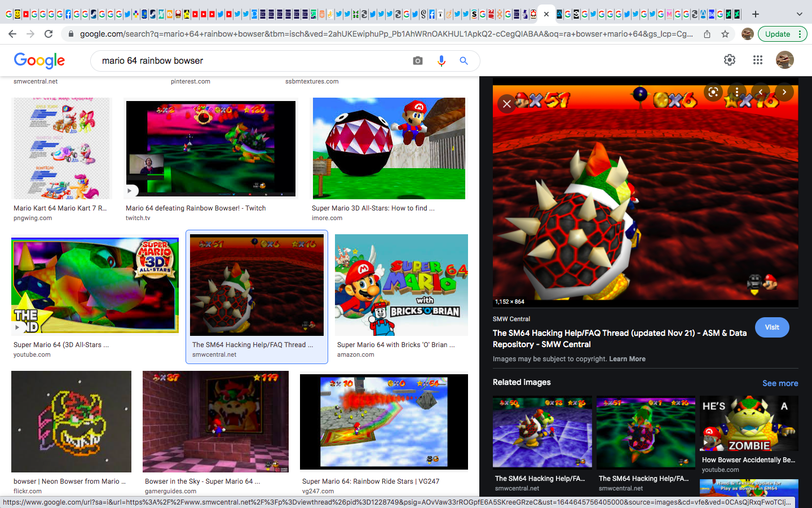Click the site info lock icon
Viewport: 812px width, 508px height.
coord(70,34)
